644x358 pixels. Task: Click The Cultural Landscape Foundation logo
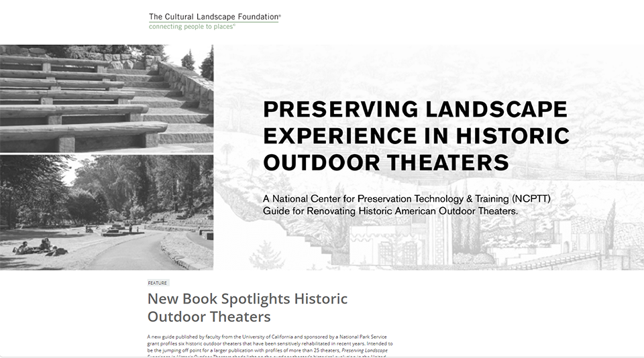pos(215,21)
